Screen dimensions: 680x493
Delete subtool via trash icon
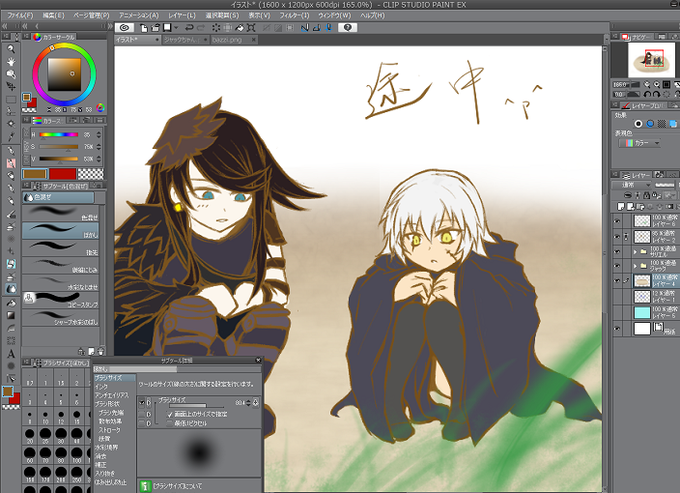(x=101, y=351)
